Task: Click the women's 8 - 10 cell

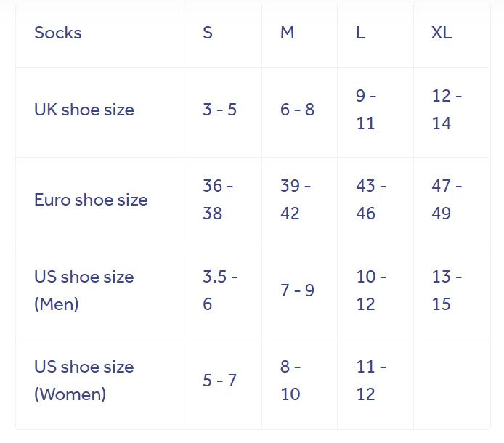Action: tap(296, 381)
